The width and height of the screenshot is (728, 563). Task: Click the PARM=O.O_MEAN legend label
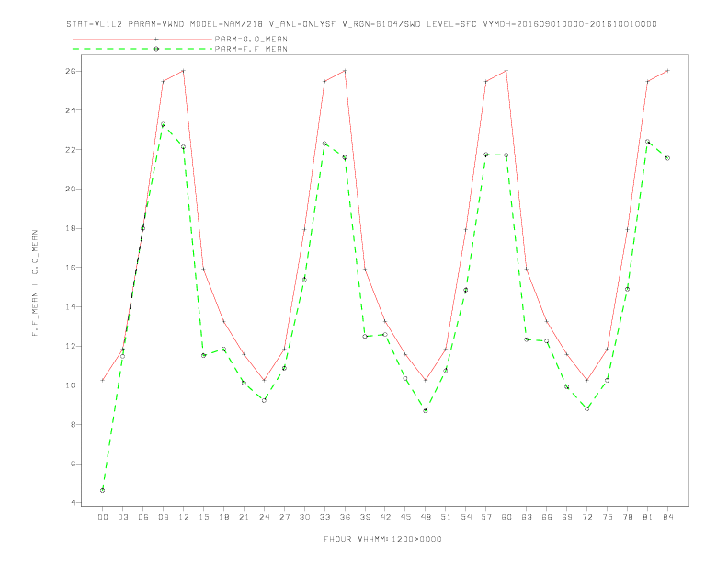pyautogui.click(x=251, y=39)
